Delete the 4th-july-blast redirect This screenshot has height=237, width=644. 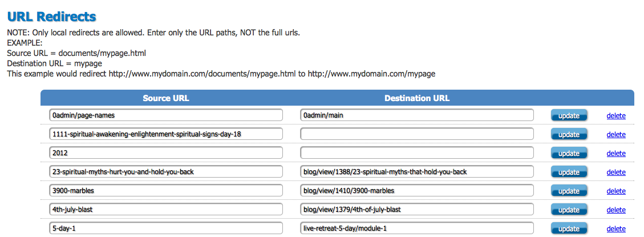click(x=616, y=210)
